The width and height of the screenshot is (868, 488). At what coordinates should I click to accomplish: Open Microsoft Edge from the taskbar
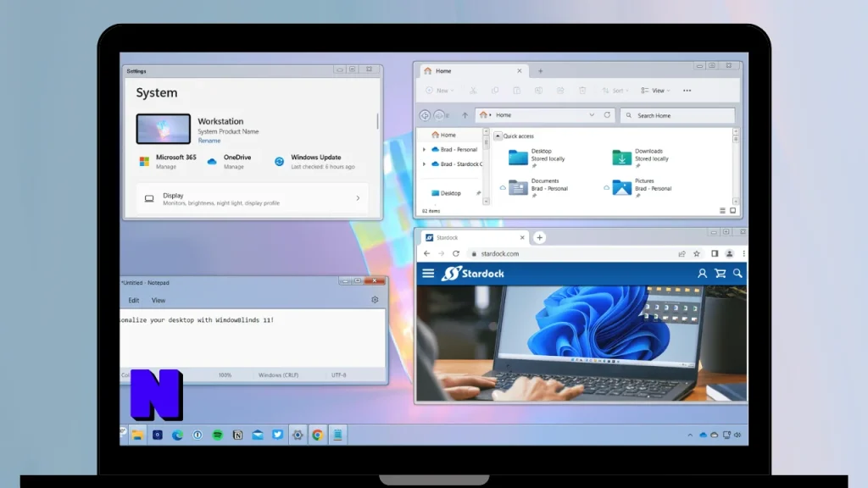point(177,435)
